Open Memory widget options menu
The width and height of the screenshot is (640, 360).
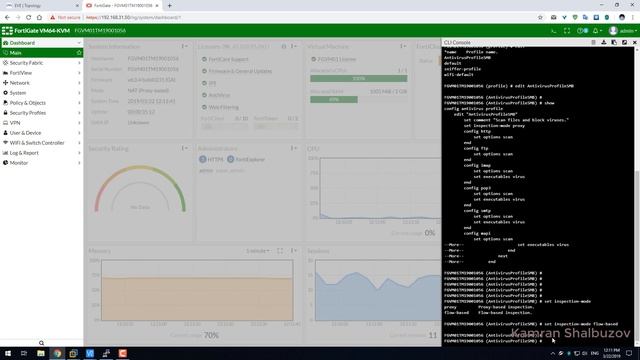294,251
